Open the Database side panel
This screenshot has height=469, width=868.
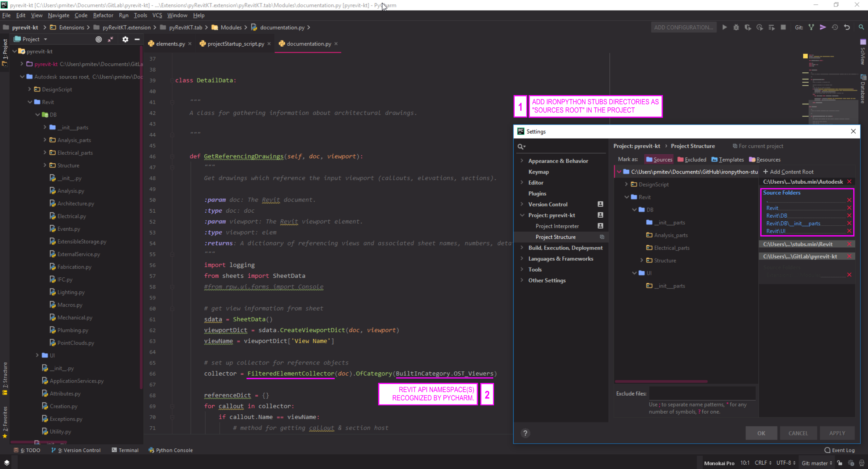coord(863,89)
